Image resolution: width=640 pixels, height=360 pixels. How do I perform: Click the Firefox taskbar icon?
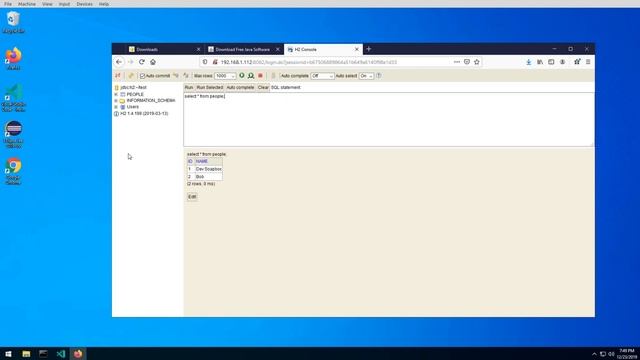[x=78, y=353]
